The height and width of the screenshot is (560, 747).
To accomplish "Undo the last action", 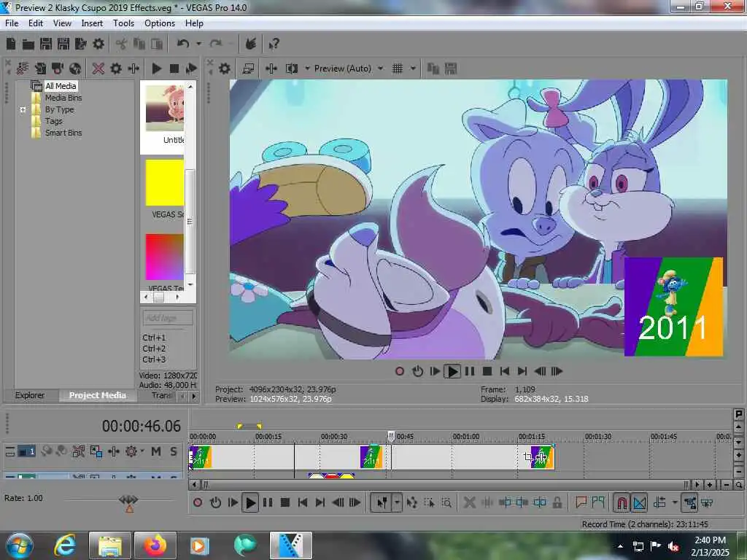I will click(x=183, y=44).
